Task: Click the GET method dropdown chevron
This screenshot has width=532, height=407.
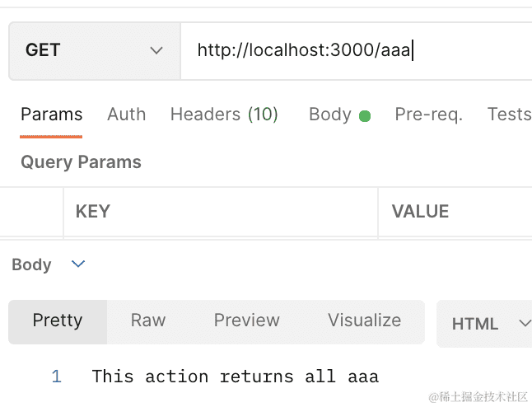Action: pyautogui.click(x=156, y=51)
